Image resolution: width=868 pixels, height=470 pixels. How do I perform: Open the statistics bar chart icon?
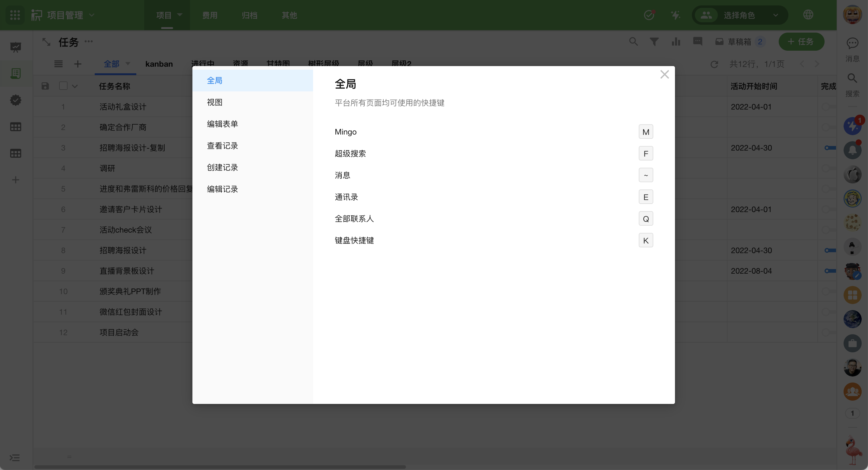(676, 42)
